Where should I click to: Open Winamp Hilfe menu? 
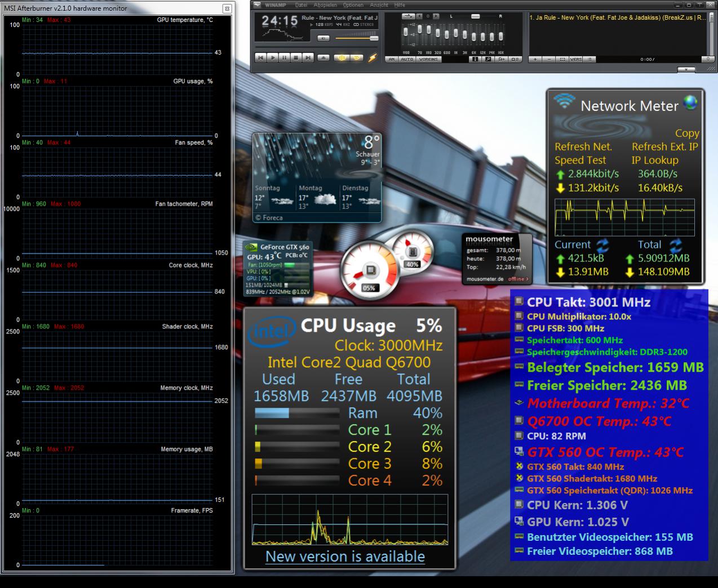[x=400, y=5]
